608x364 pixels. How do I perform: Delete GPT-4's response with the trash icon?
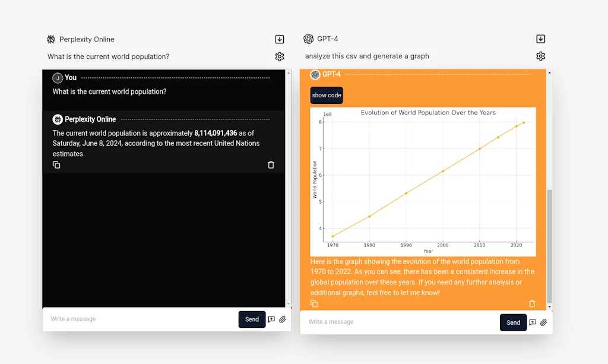coord(533,303)
